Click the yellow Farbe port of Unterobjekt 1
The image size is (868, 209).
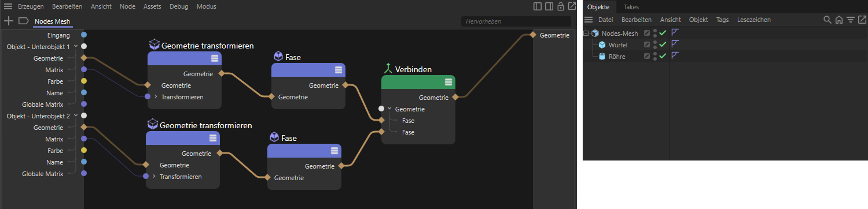[84, 81]
